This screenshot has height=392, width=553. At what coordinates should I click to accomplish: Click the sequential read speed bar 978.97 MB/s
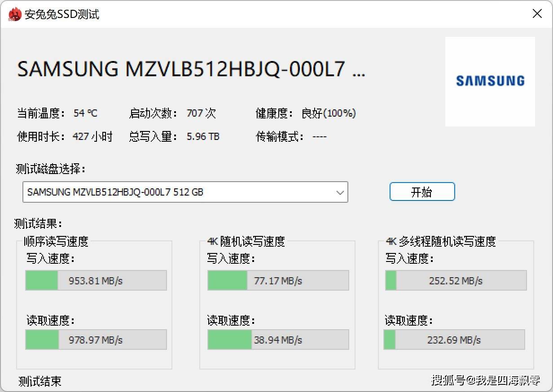96,340
